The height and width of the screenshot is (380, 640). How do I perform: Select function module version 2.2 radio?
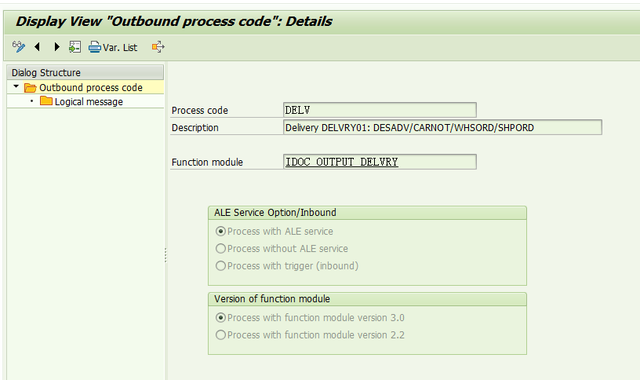[220, 335]
